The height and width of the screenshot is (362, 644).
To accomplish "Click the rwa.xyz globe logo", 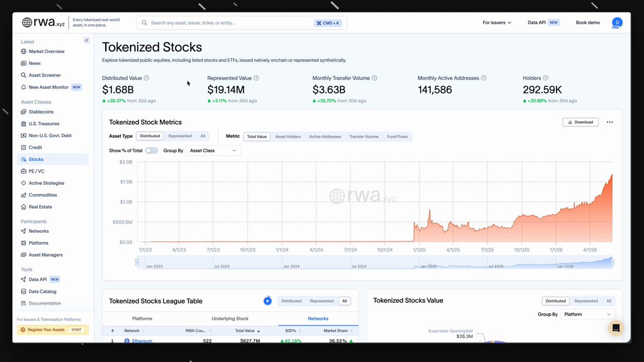I will coord(27,23).
